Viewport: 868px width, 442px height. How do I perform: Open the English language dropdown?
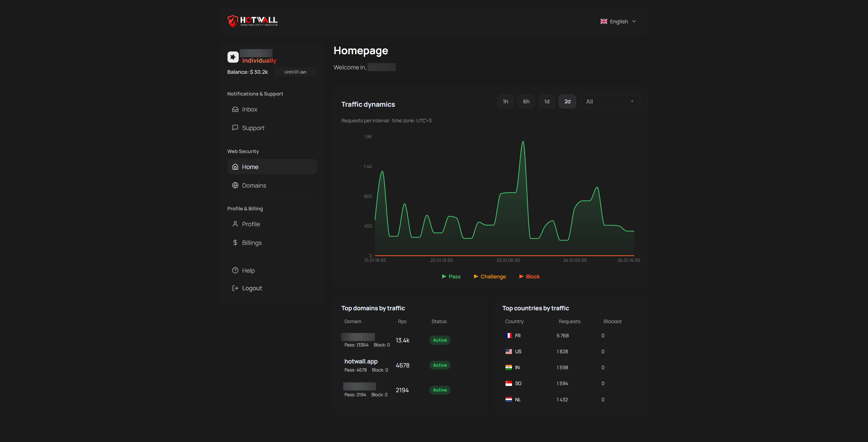point(618,21)
